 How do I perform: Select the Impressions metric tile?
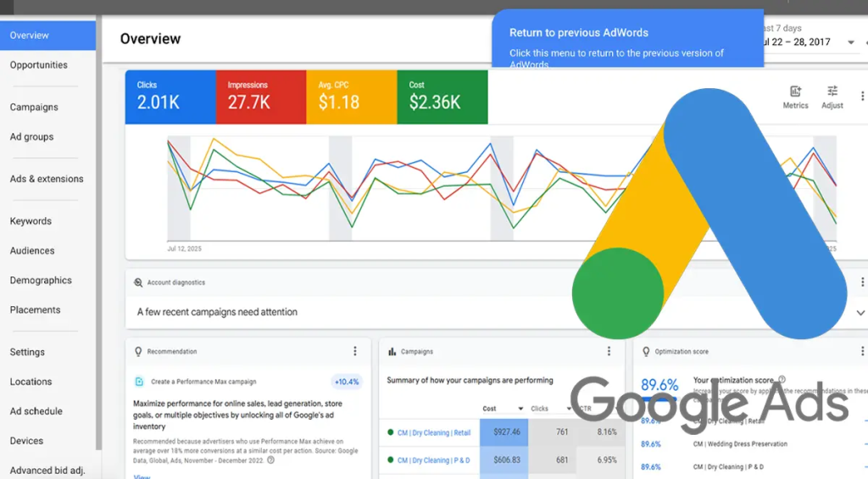[x=261, y=97]
